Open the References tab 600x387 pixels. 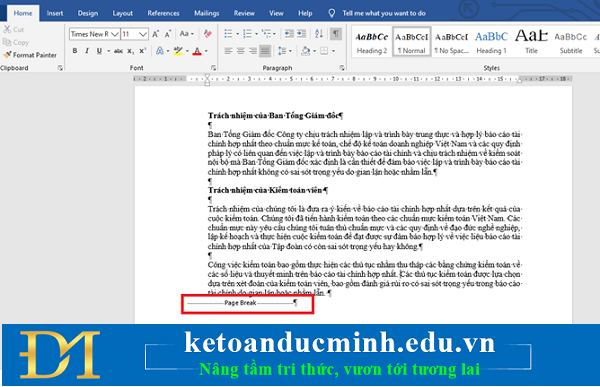(163, 13)
